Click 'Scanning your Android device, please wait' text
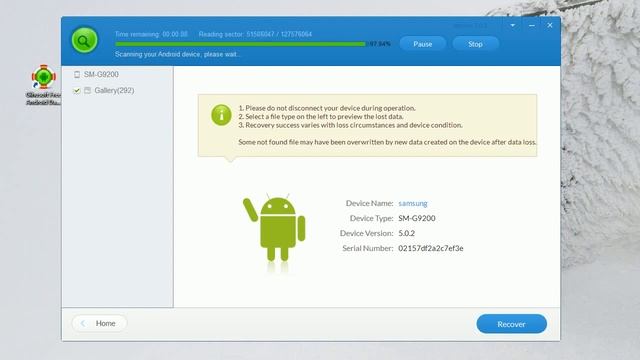Screen dimensions: 640x360 [177, 54]
